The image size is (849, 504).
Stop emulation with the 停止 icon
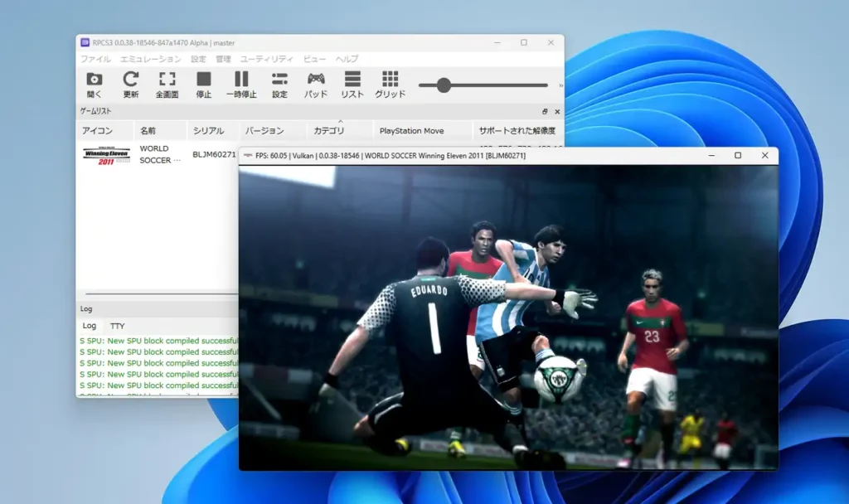(x=206, y=84)
